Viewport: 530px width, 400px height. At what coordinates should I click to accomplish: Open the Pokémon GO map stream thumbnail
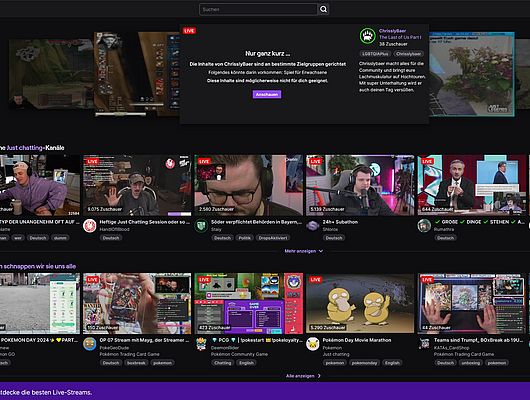coord(40,303)
